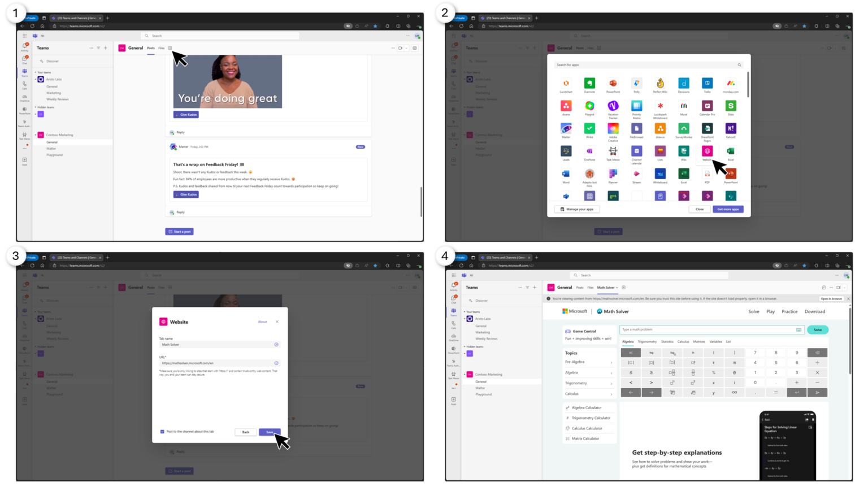Select the Asana app icon

[x=566, y=106]
